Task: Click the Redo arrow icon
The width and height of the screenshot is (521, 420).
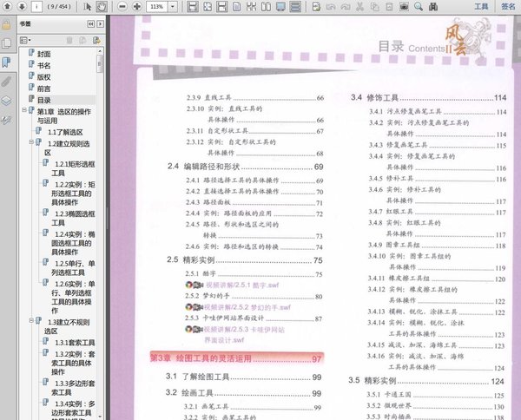Action: pyautogui.click(x=346, y=6)
